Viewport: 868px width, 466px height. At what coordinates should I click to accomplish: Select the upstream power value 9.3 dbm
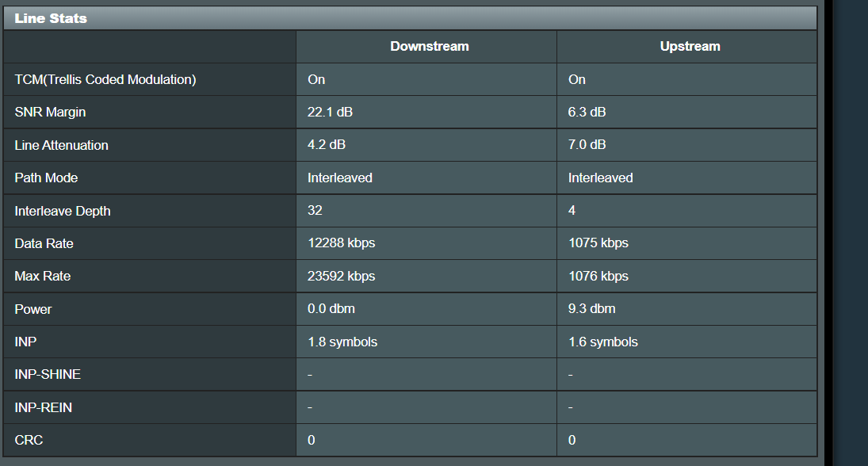pyautogui.click(x=591, y=309)
